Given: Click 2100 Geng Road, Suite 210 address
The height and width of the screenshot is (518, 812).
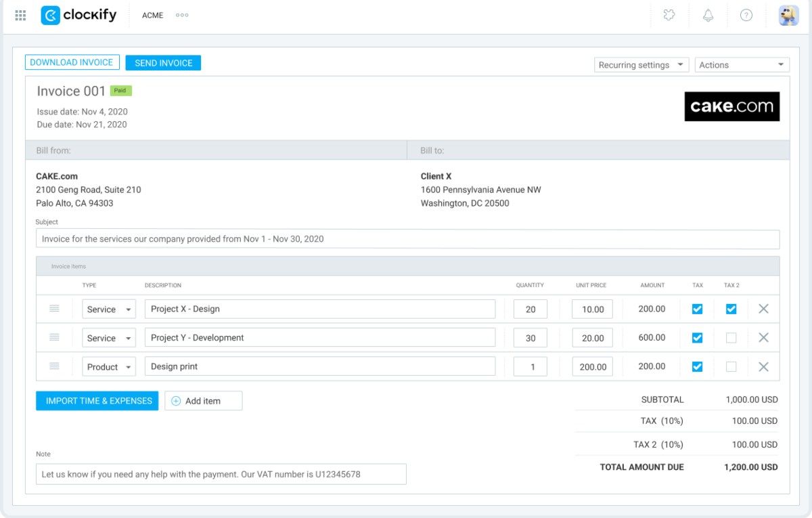Looking at the screenshot, I should click(x=89, y=190).
